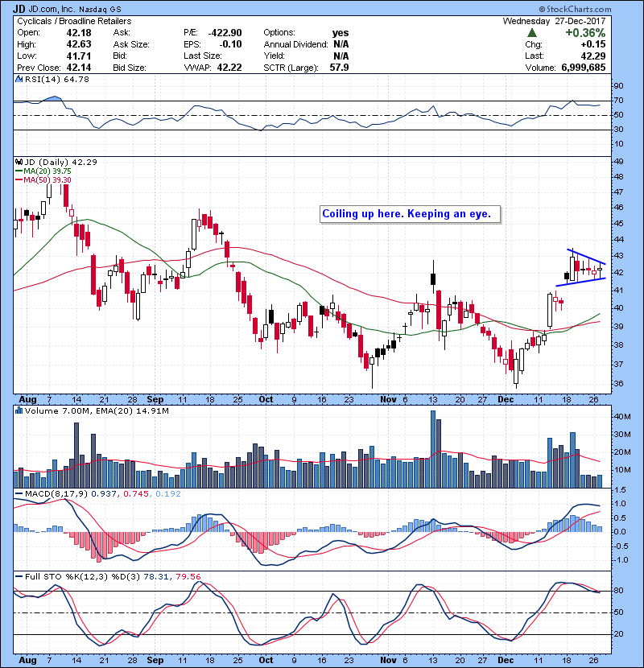Click the 'RSI(14) 64.78' panel label
644x668 pixels.
[x=56, y=79]
